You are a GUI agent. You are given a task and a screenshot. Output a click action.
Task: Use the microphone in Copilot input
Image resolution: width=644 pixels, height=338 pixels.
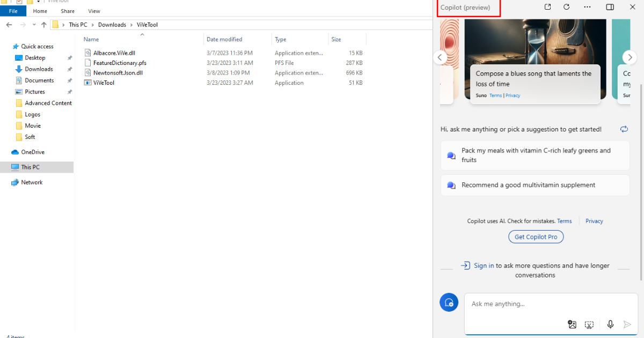click(610, 324)
